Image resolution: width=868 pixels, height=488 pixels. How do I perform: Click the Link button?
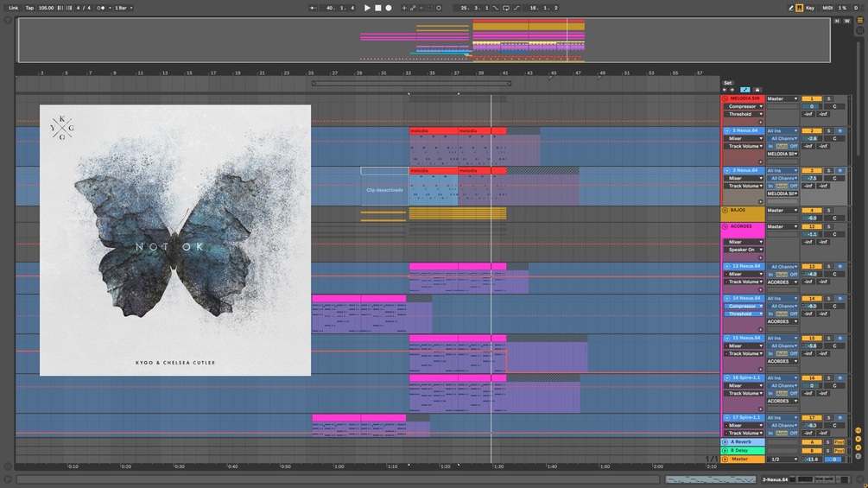click(13, 8)
